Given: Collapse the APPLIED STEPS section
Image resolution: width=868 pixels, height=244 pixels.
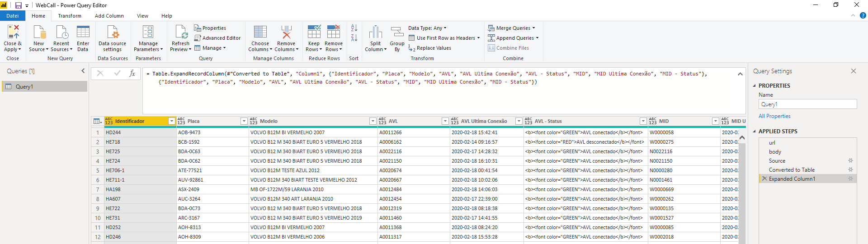Looking at the screenshot, I should 754,131.
